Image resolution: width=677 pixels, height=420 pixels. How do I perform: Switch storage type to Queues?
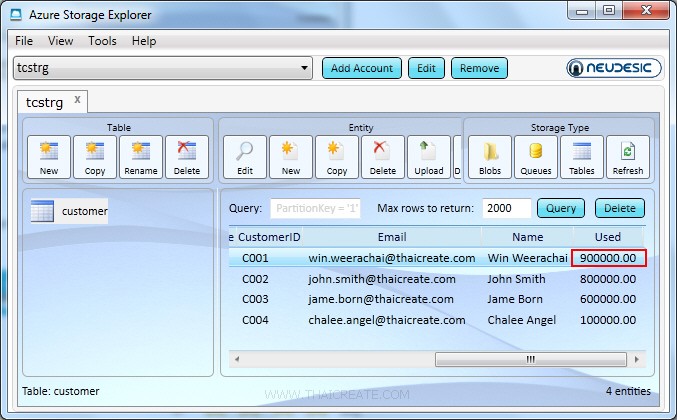(x=536, y=157)
